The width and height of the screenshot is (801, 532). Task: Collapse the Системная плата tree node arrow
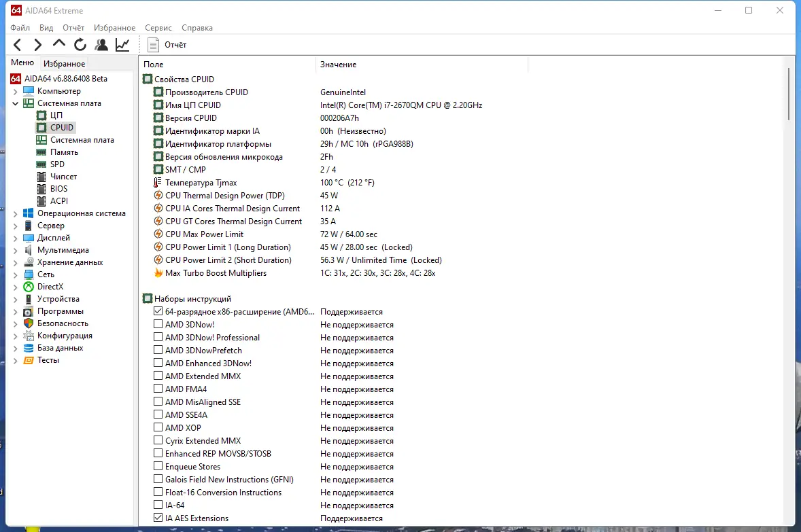click(x=16, y=104)
